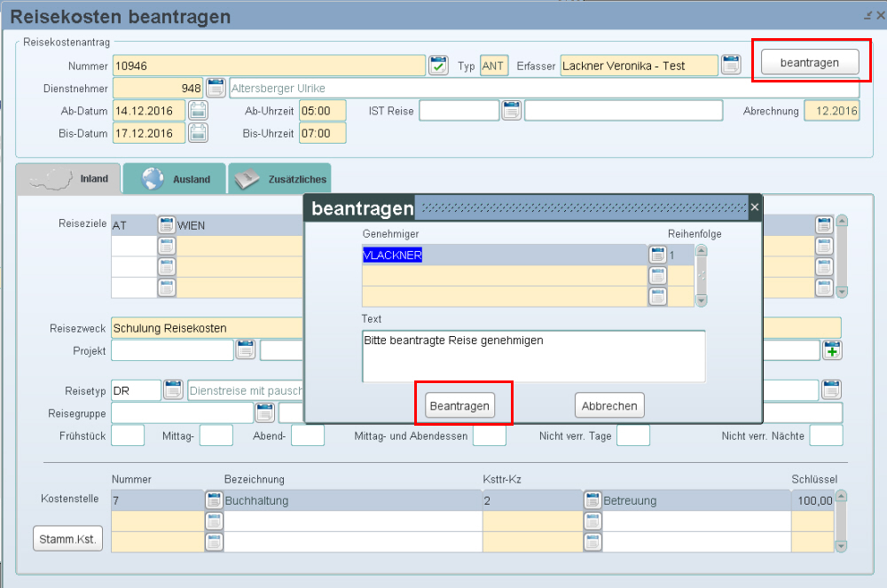Open the calendar picker for Bis-Datum
The width and height of the screenshot is (887, 588).
tap(198, 133)
